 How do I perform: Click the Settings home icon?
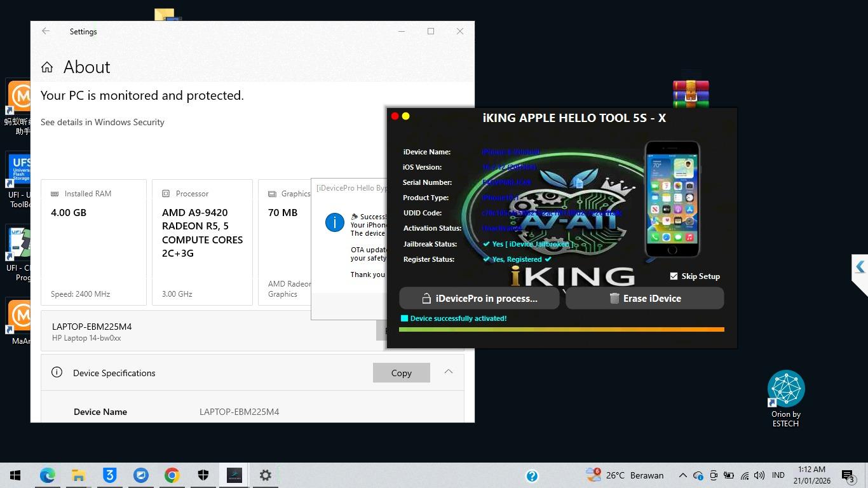[47, 67]
